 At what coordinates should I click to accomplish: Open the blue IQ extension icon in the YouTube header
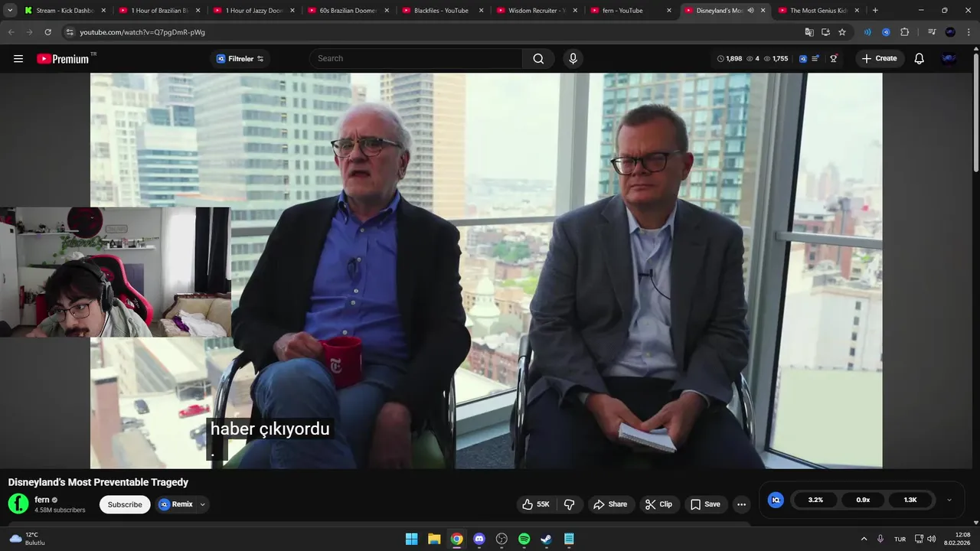[802, 59]
